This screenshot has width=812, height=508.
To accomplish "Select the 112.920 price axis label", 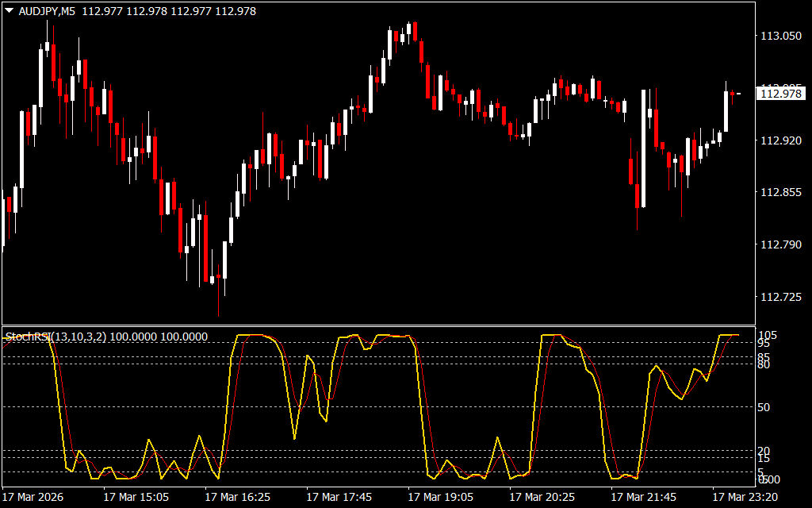I will (x=780, y=141).
